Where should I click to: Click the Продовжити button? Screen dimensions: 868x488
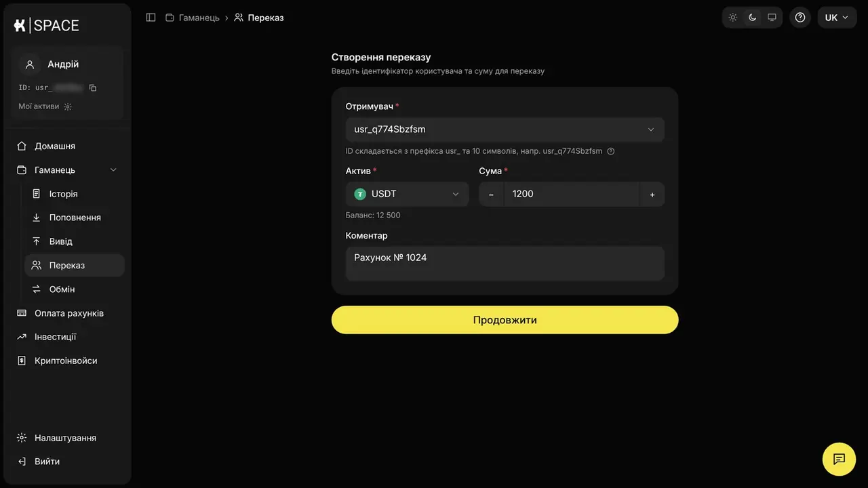[x=505, y=320]
